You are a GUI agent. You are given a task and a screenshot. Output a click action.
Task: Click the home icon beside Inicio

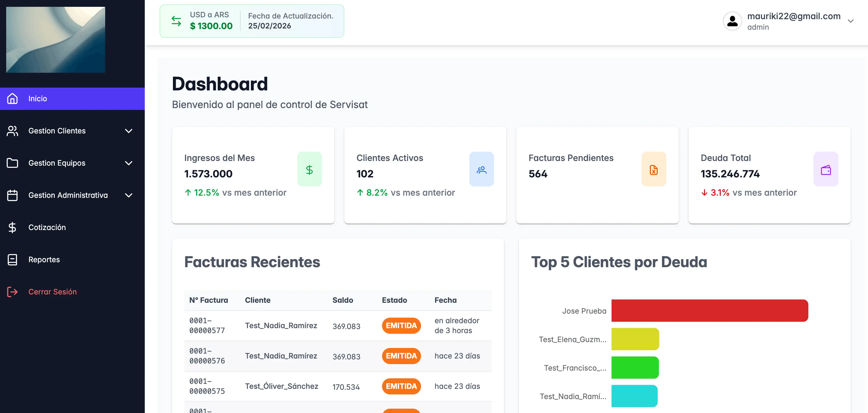tap(12, 98)
